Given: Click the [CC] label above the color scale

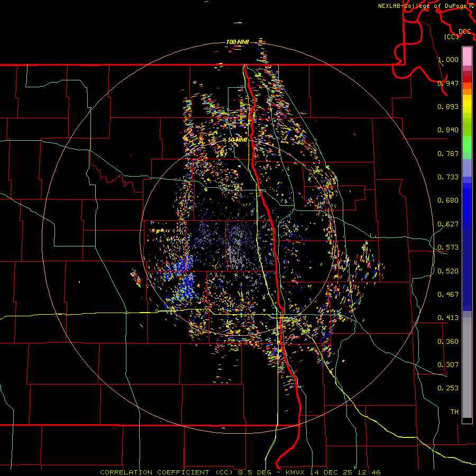Looking at the screenshot, I should 452,36.
